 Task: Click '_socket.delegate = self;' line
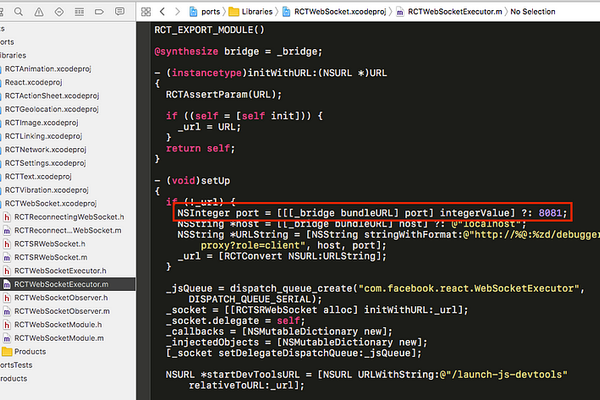[x=235, y=320]
